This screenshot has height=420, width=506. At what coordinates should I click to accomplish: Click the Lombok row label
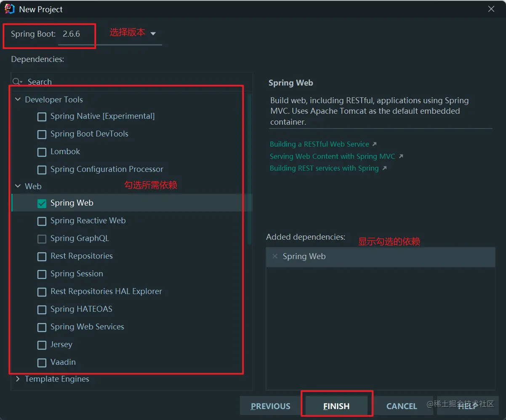click(x=65, y=152)
